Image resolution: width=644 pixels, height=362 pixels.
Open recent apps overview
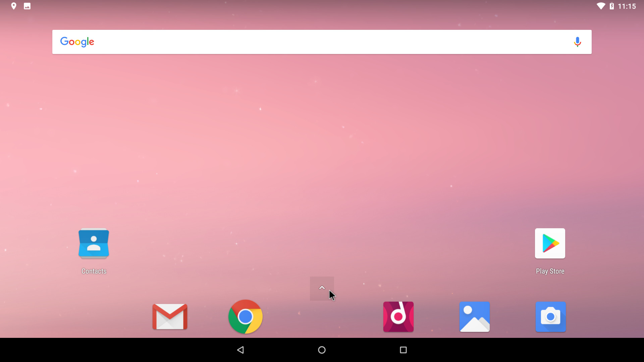point(404,350)
